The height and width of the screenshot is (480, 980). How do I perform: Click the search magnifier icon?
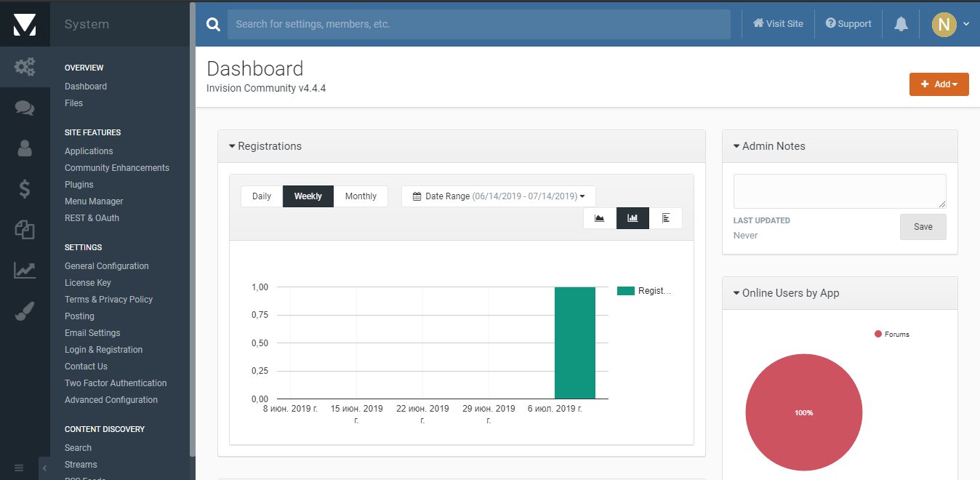point(213,24)
